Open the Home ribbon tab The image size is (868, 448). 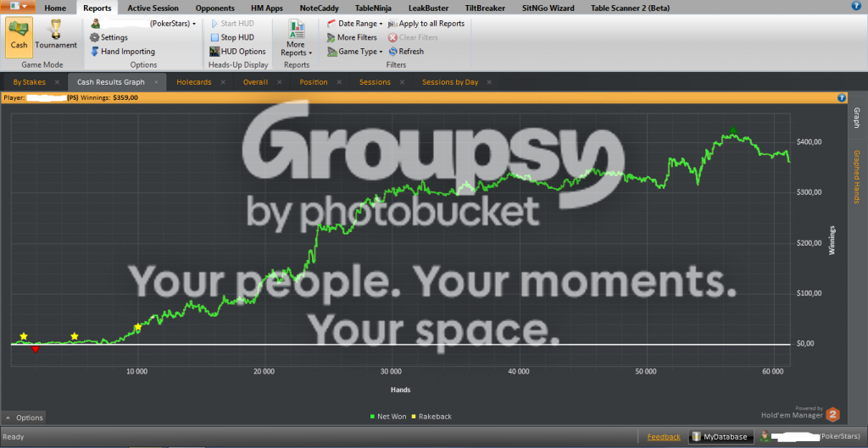click(x=55, y=8)
